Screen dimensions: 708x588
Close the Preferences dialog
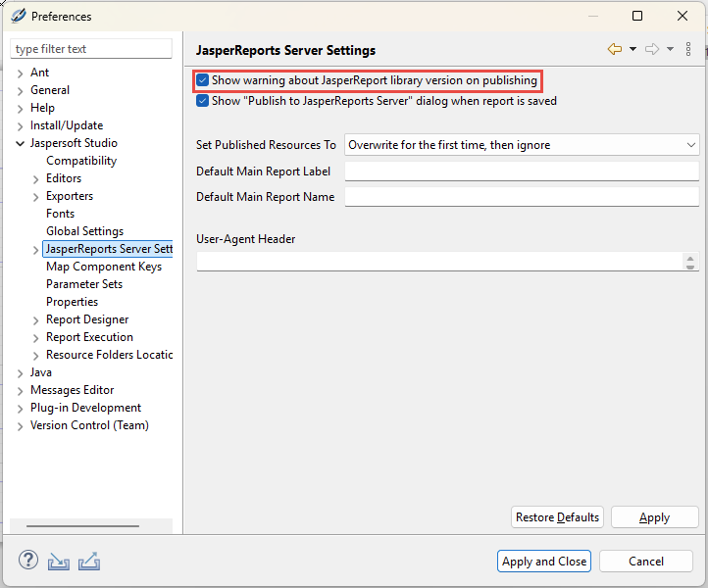pyautogui.click(x=683, y=17)
